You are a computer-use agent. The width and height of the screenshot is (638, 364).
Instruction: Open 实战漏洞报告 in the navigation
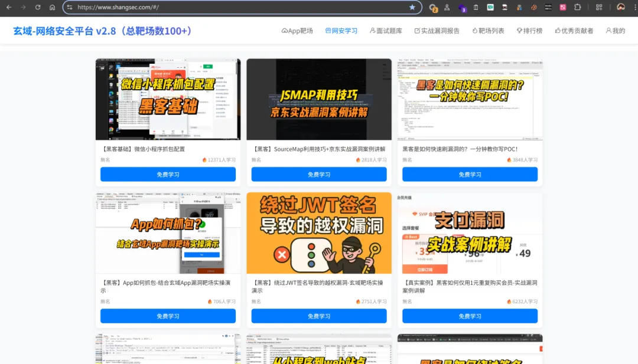437,31
